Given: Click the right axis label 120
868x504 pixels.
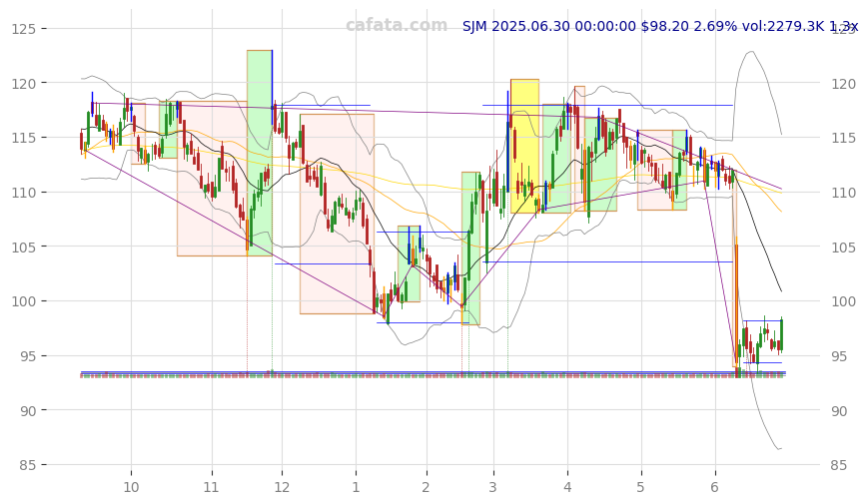Looking at the screenshot, I should pos(843,84).
